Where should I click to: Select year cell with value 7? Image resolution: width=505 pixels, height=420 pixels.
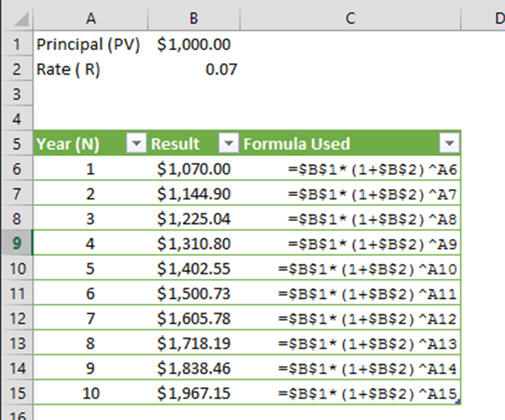pyautogui.click(x=90, y=318)
